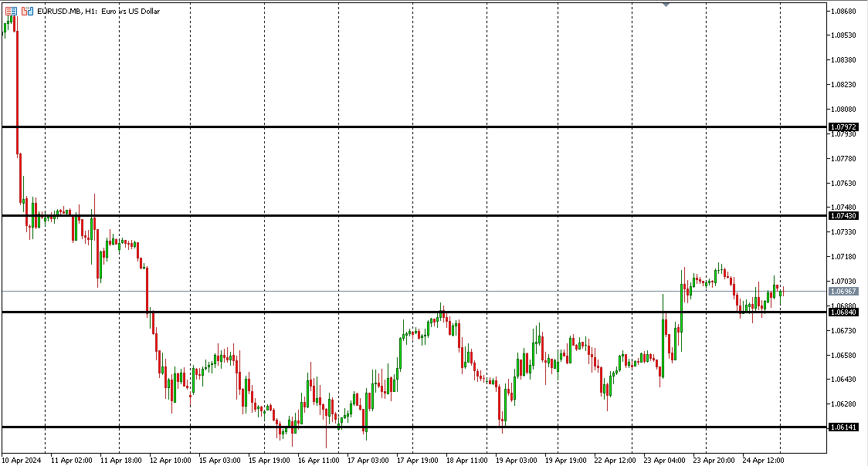Open the Depth of Market table icon

point(11,11)
